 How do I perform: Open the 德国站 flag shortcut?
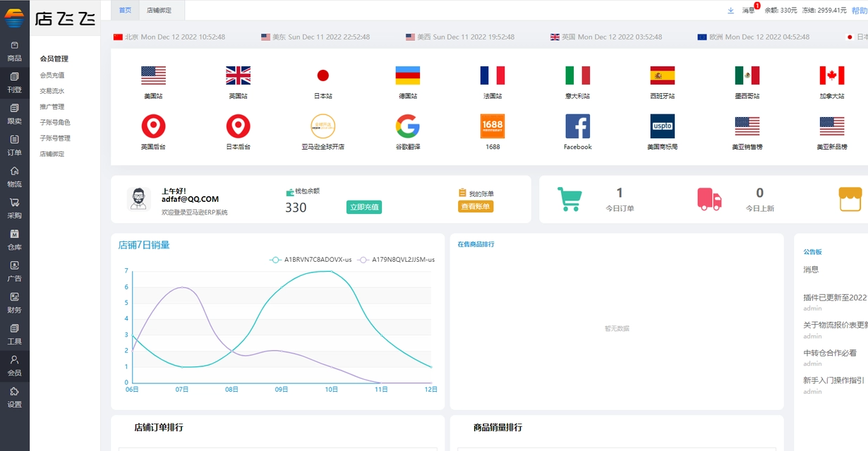pyautogui.click(x=407, y=76)
